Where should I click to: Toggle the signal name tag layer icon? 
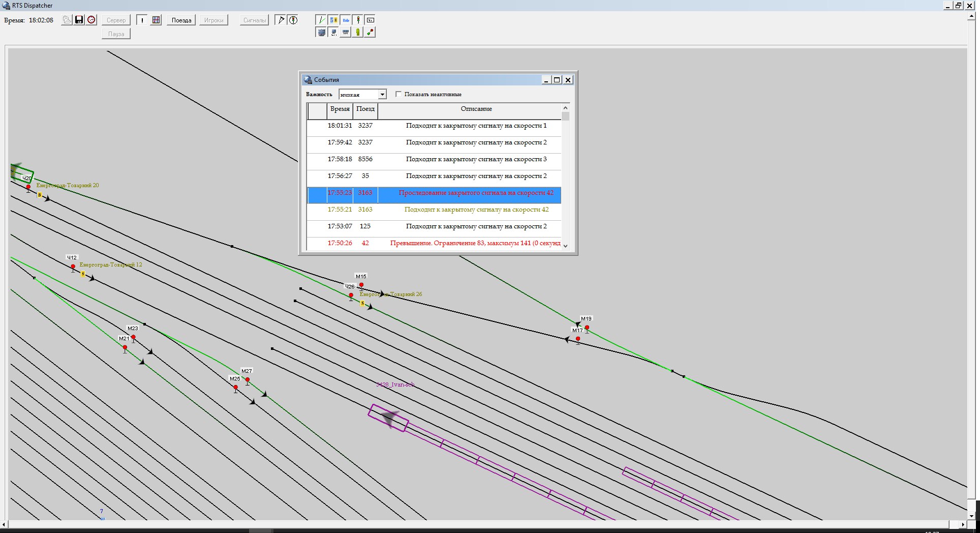(370, 20)
